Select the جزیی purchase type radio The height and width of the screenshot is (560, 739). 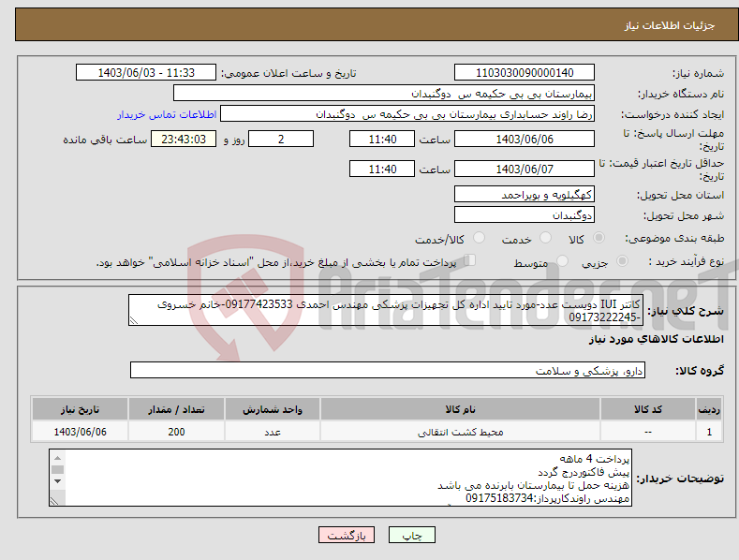[622, 260]
